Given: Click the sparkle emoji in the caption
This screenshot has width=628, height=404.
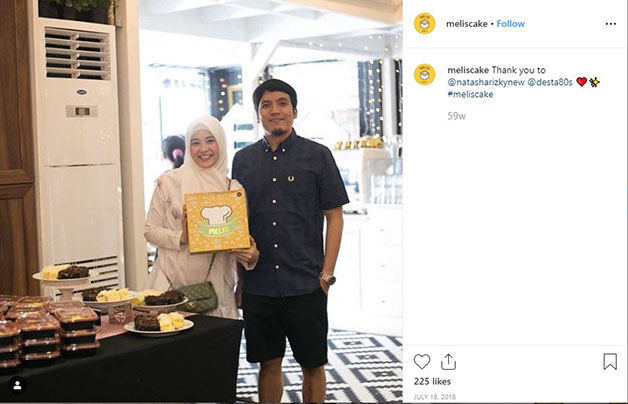Looking at the screenshot, I should tap(594, 82).
